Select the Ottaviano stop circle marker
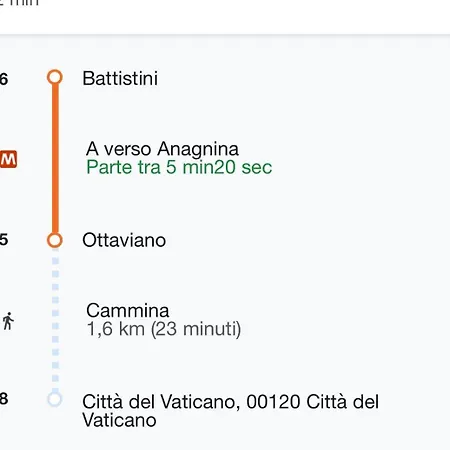 click(x=55, y=240)
